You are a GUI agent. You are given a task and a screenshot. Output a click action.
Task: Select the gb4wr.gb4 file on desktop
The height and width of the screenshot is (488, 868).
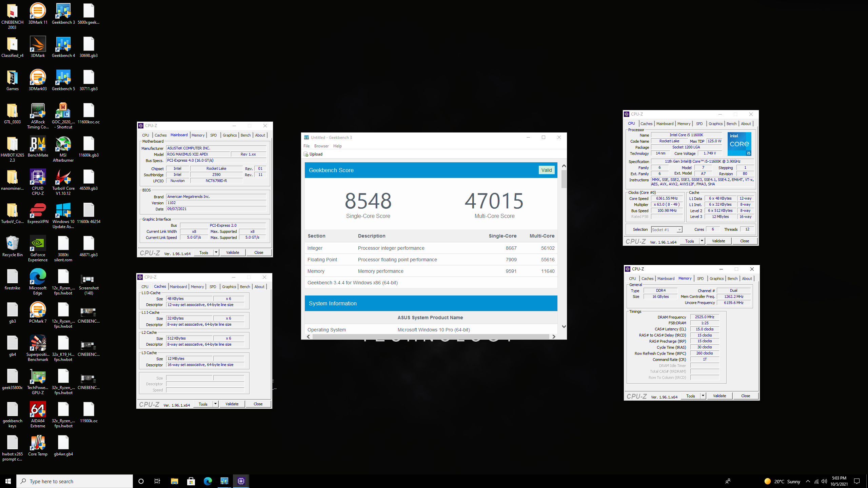coord(63,446)
